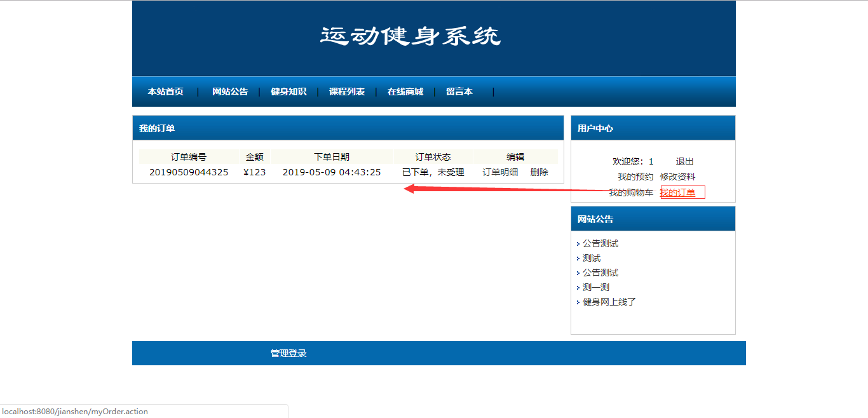Select 我的订单 panel heading
The width and height of the screenshot is (868, 418).
(157, 128)
